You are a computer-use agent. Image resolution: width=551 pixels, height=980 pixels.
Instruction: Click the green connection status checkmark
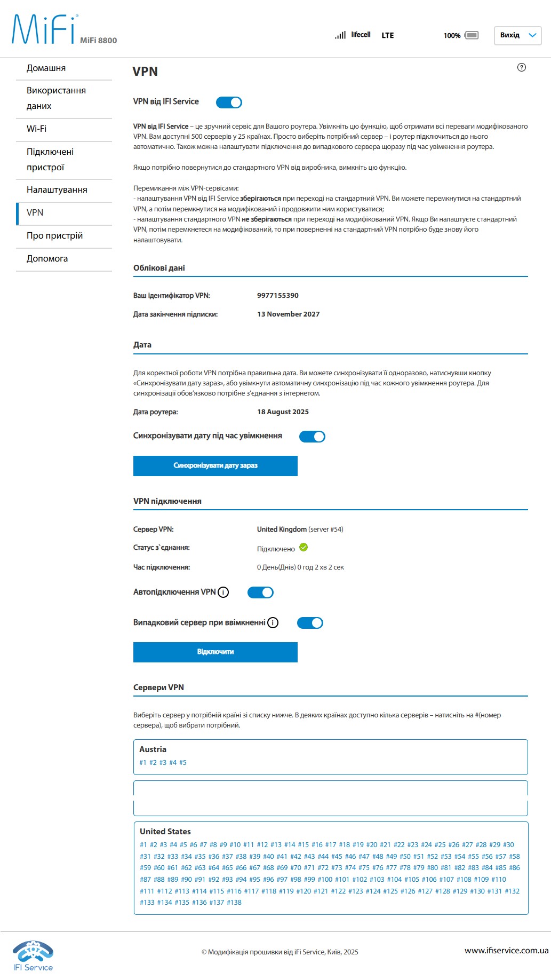[x=303, y=546]
